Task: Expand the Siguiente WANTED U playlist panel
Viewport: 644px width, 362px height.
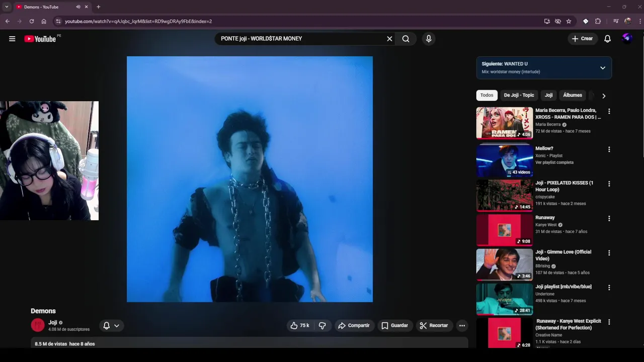Action: coord(602,68)
